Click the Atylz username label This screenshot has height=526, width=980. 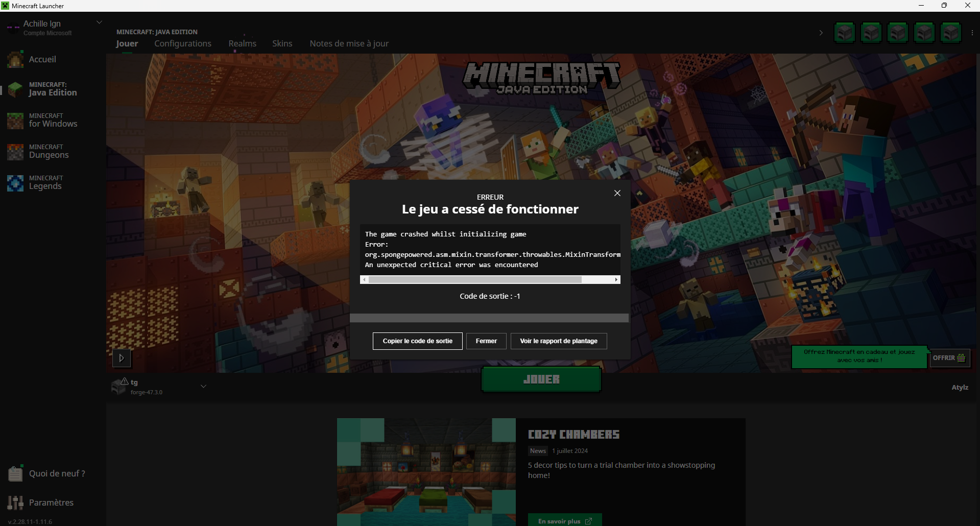[960, 388]
